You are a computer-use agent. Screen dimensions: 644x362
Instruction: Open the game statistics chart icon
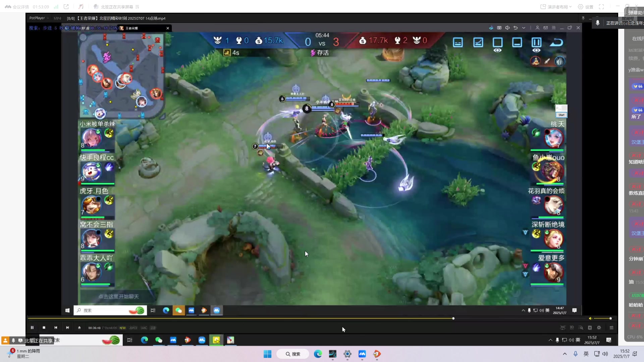[x=478, y=43]
